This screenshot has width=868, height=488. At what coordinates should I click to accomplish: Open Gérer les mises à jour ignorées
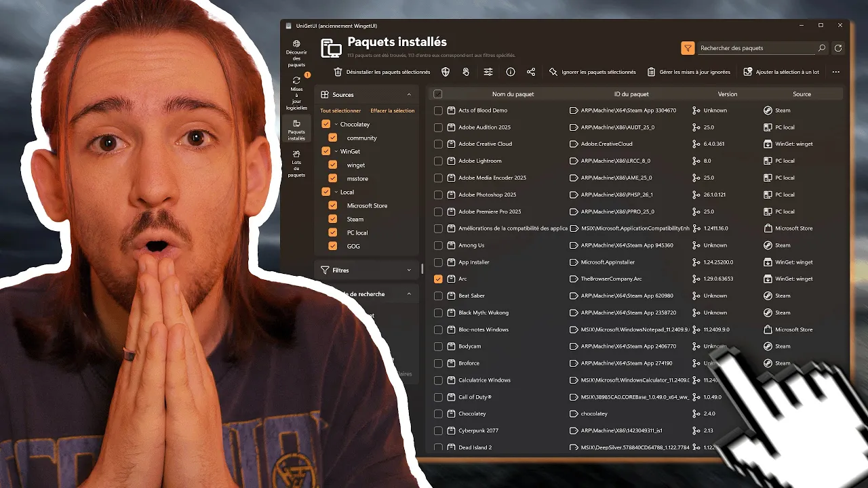pyautogui.click(x=688, y=72)
